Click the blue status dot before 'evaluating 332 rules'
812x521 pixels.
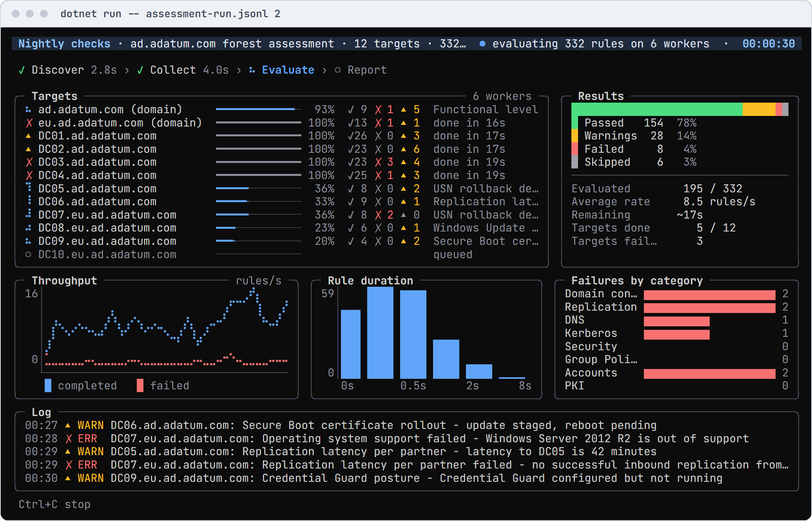[x=482, y=44]
